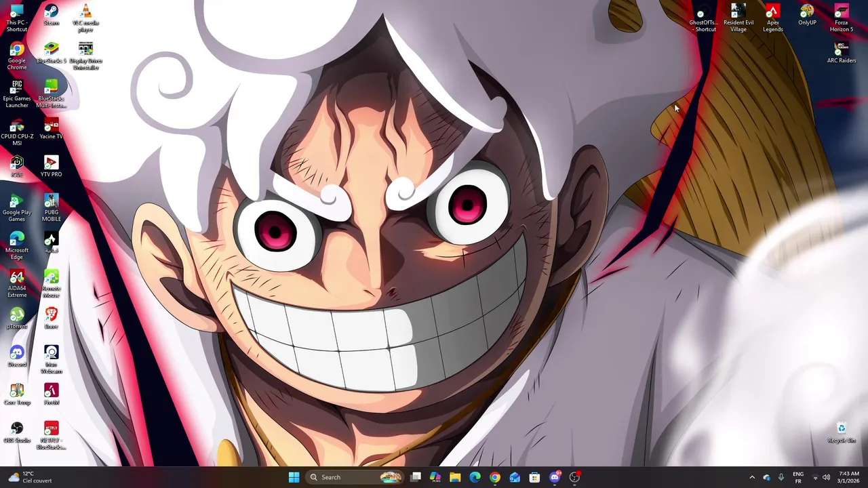This screenshot has width=868, height=488.
Task: Select the Recycle Bin desktop icon
Action: (842, 432)
